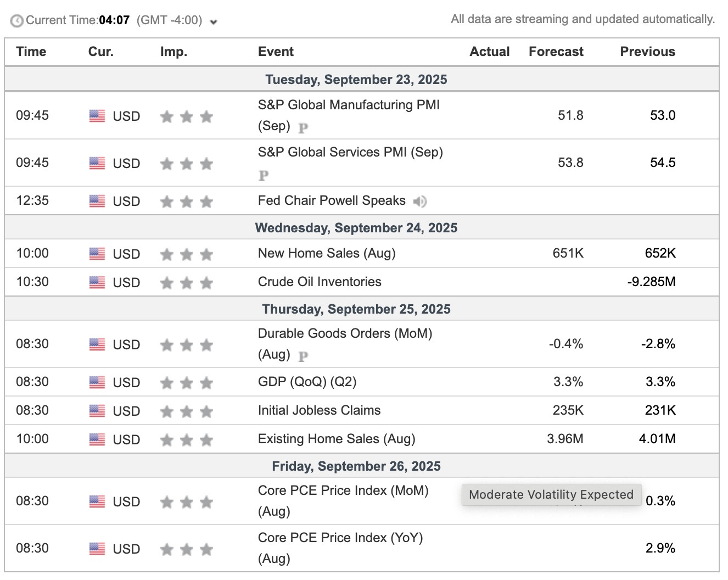This screenshot has width=728, height=580.
Task: Click importance stars for Crude Oil Inventories
Action: 187,283
